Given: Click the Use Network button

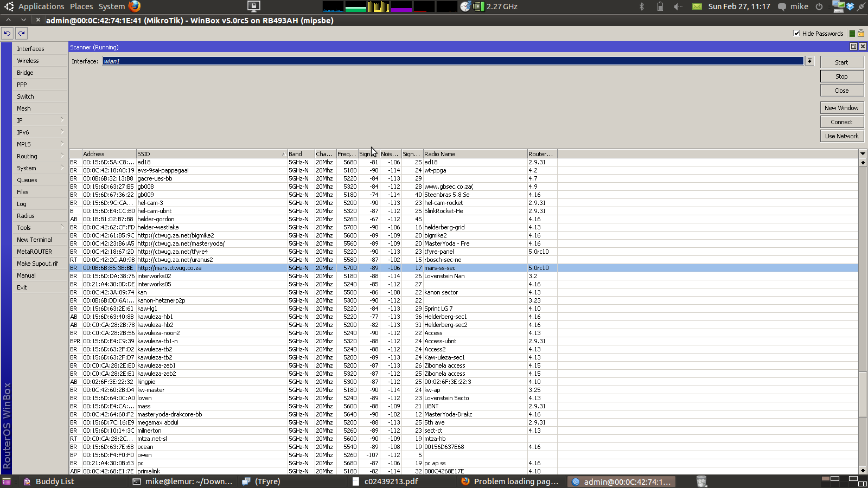Looking at the screenshot, I should 842,136.
